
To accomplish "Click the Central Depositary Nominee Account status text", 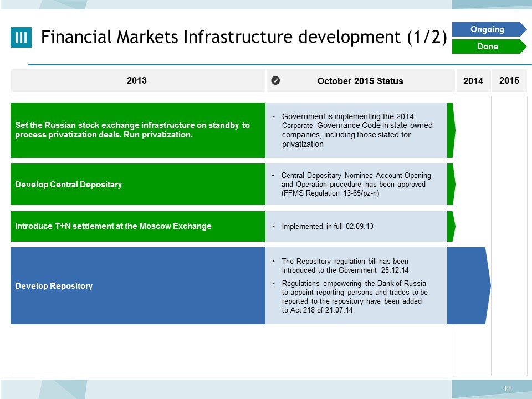I will (x=356, y=184).
